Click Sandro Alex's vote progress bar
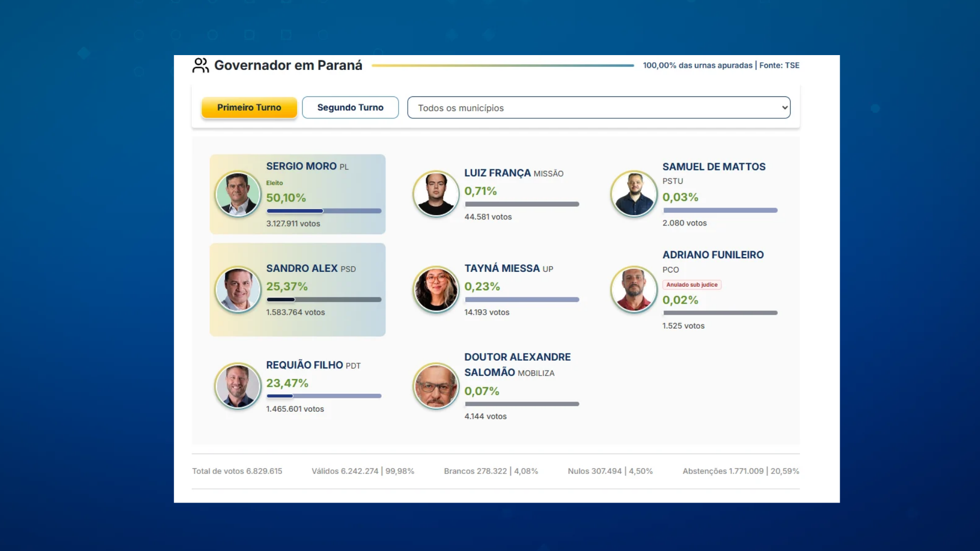 coord(324,299)
